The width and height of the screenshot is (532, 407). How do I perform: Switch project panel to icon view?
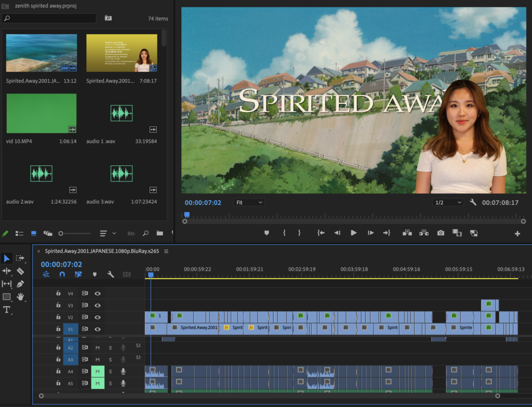34,233
